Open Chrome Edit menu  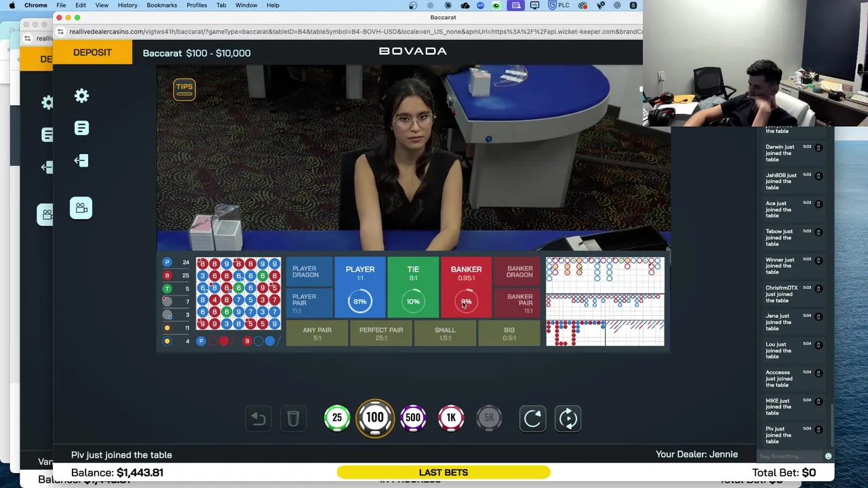pyautogui.click(x=81, y=5)
